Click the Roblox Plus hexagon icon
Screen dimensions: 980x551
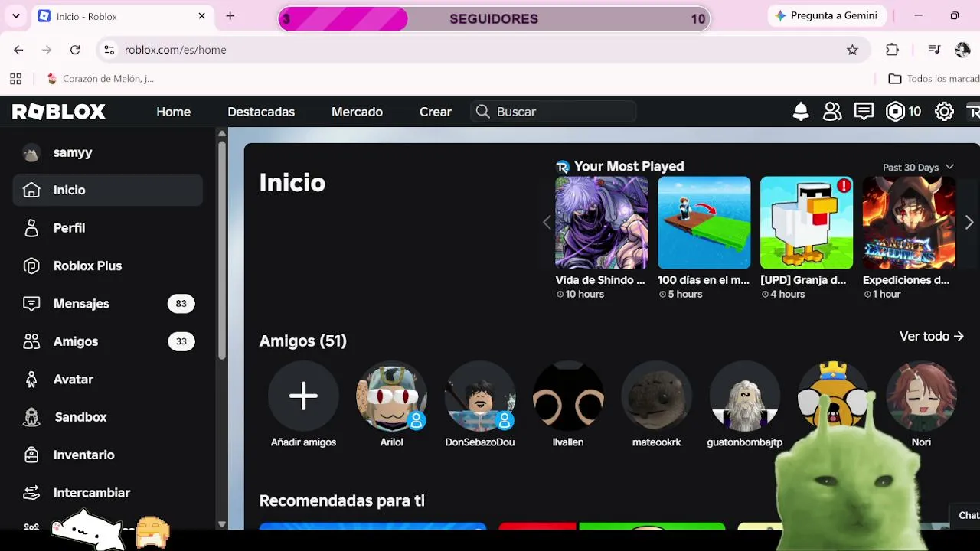coord(31,266)
